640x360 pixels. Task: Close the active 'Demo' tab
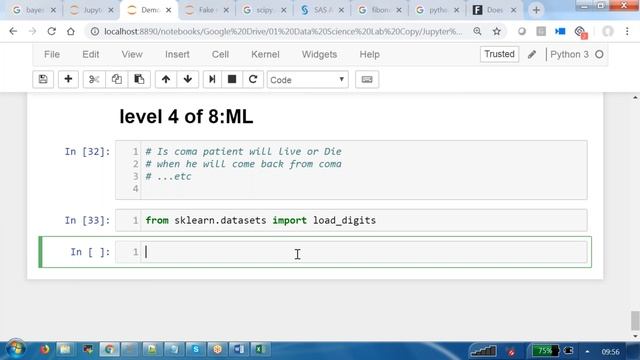(x=169, y=10)
